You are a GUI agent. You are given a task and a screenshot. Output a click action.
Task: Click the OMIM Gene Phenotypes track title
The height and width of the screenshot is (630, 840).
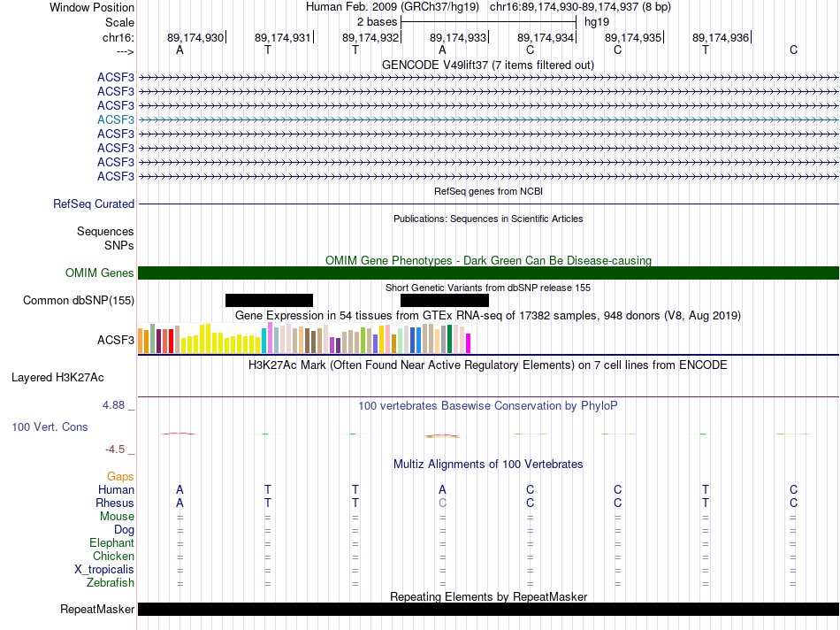487,260
